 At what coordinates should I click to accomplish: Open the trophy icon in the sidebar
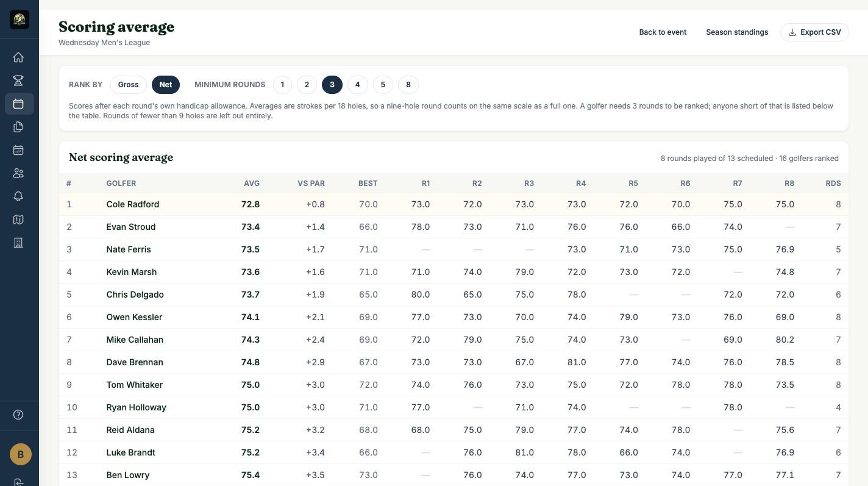(18, 80)
